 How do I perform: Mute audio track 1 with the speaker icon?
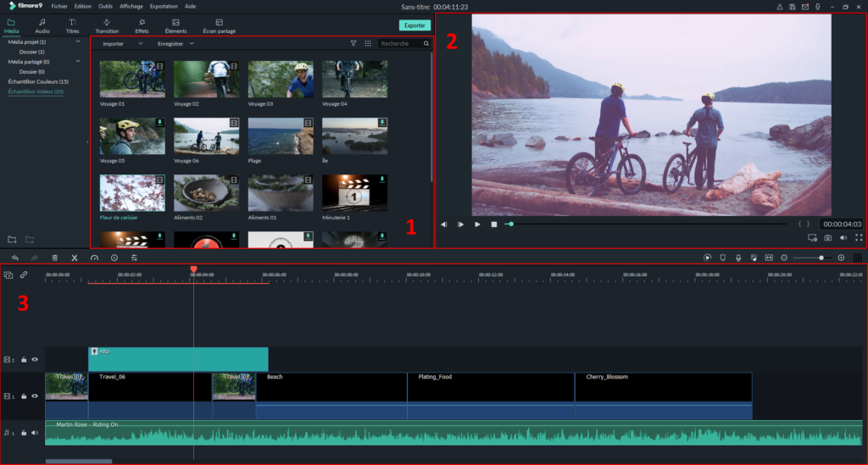(35, 433)
